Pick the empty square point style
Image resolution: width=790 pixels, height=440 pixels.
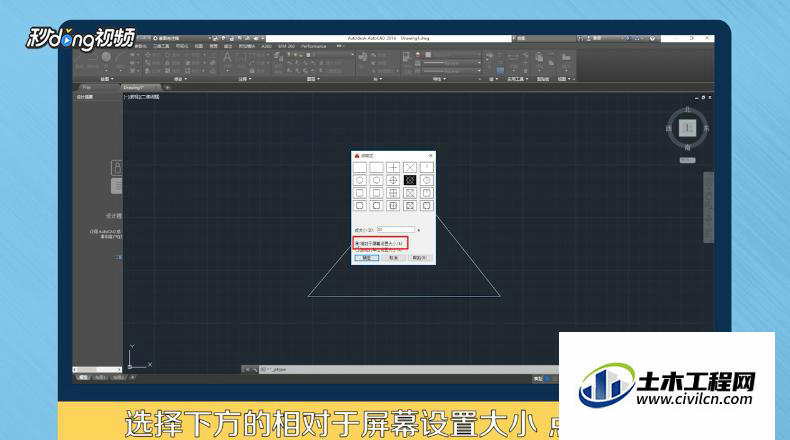pos(376,193)
